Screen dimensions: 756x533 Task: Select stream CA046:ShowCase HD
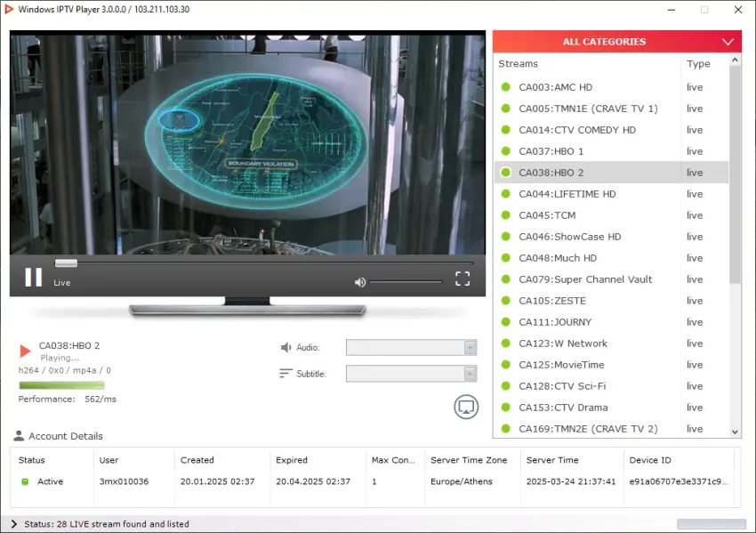coord(611,237)
